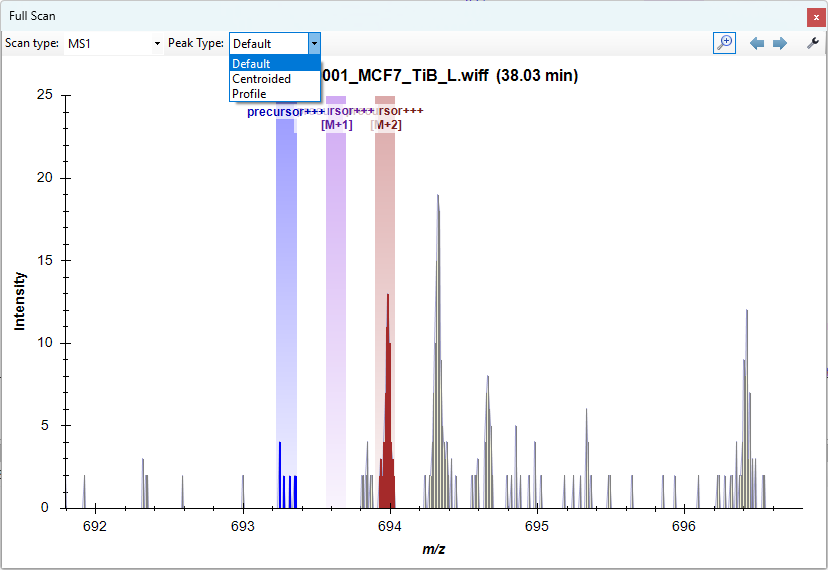Select the blue precursor+++ label
Viewport: 828px width, 570px height.
(285, 112)
